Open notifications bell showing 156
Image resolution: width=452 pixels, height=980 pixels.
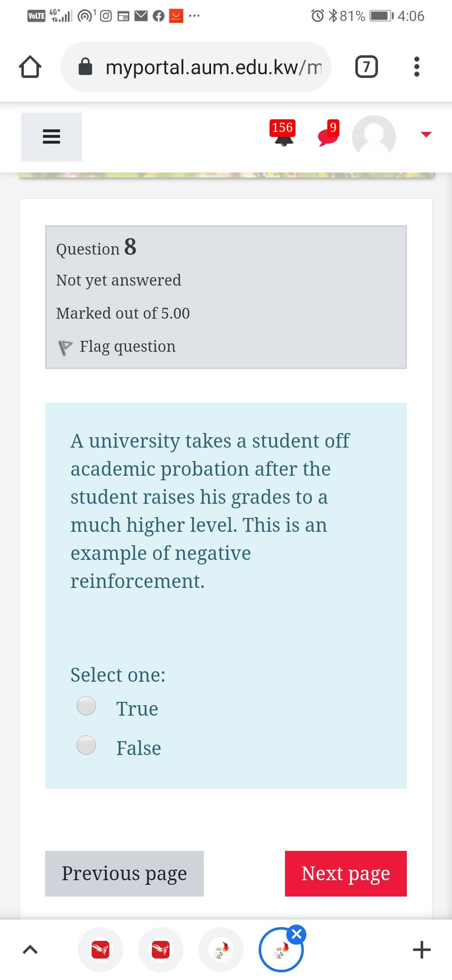[x=282, y=133]
